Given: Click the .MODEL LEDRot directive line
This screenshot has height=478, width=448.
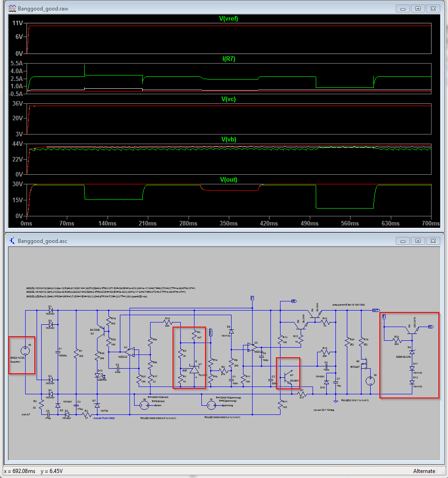Looking at the screenshot, I should click(x=86, y=296).
